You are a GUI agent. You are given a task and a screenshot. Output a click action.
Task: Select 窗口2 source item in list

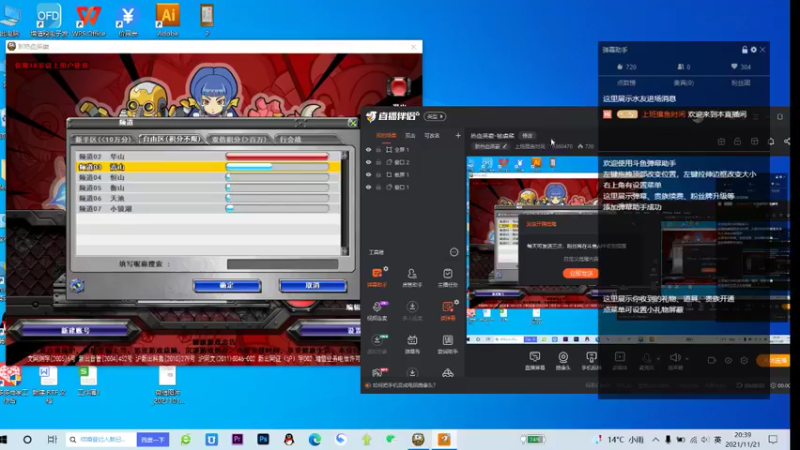click(398, 162)
